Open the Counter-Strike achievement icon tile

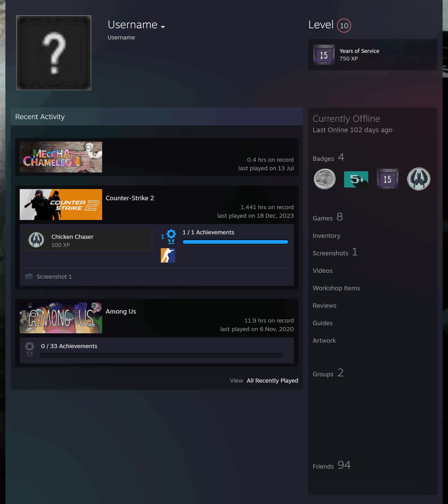[x=168, y=255]
